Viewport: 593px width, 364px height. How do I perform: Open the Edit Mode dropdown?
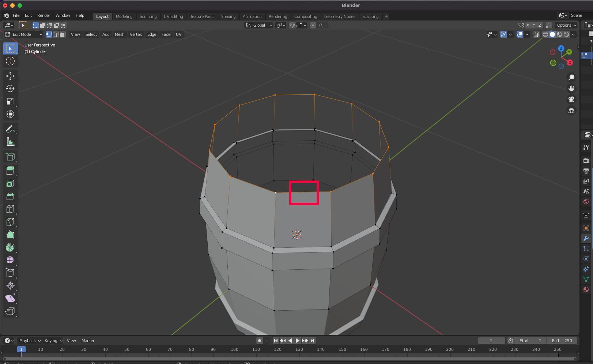[24, 34]
